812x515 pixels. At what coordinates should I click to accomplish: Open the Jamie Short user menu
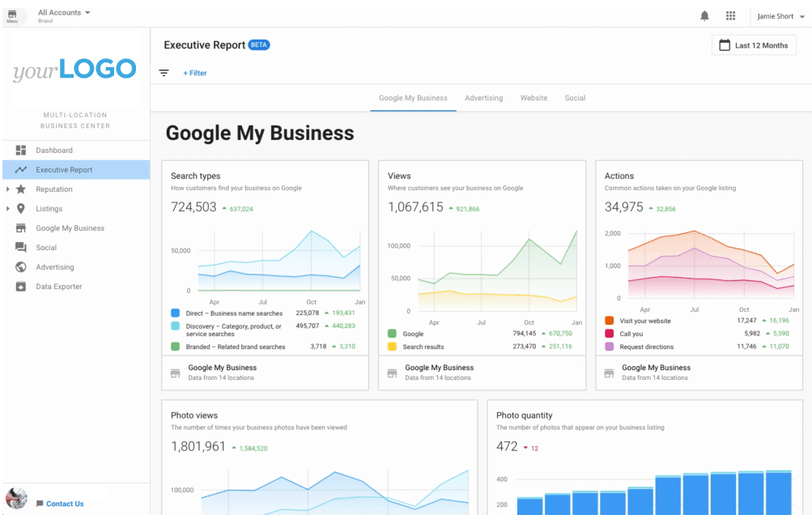click(x=780, y=16)
